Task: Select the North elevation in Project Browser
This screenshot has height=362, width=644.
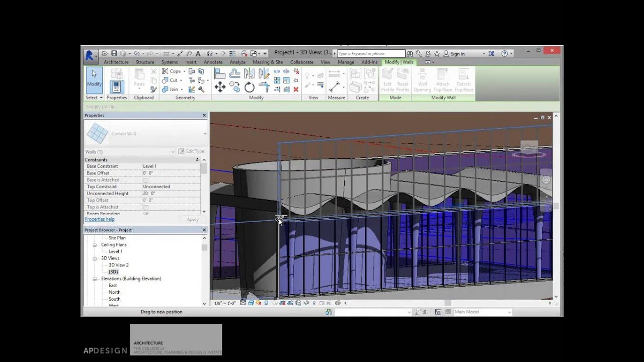Action: click(115, 292)
